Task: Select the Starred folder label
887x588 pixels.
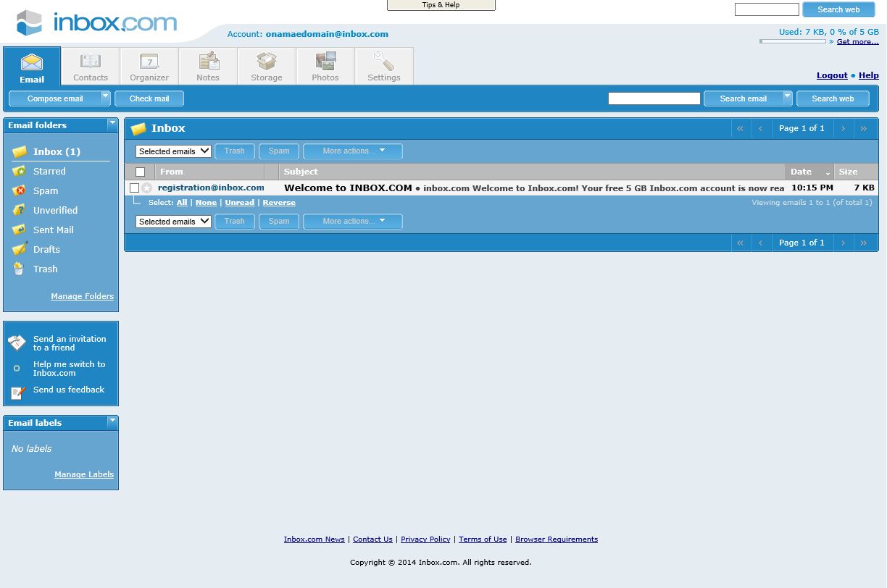Action: [49, 172]
